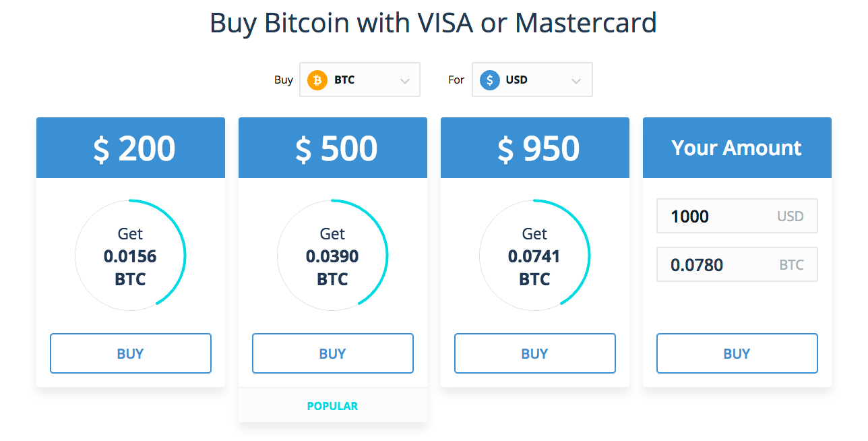Click the 0.0741 BTC progress circle
This screenshot has width=868, height=441.
[535, 256]
